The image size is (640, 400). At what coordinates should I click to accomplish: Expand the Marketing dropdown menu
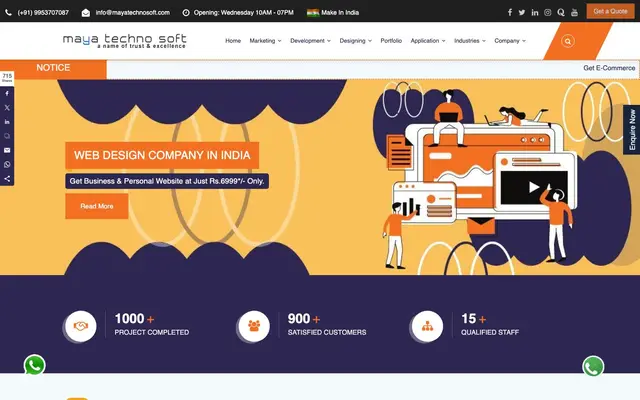coord(265,41)
